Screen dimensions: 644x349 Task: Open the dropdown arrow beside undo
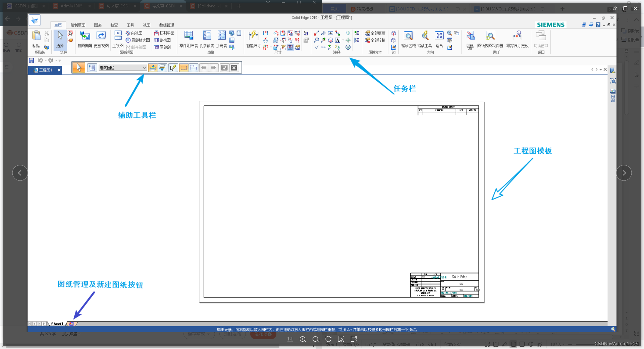coord(46,61)
